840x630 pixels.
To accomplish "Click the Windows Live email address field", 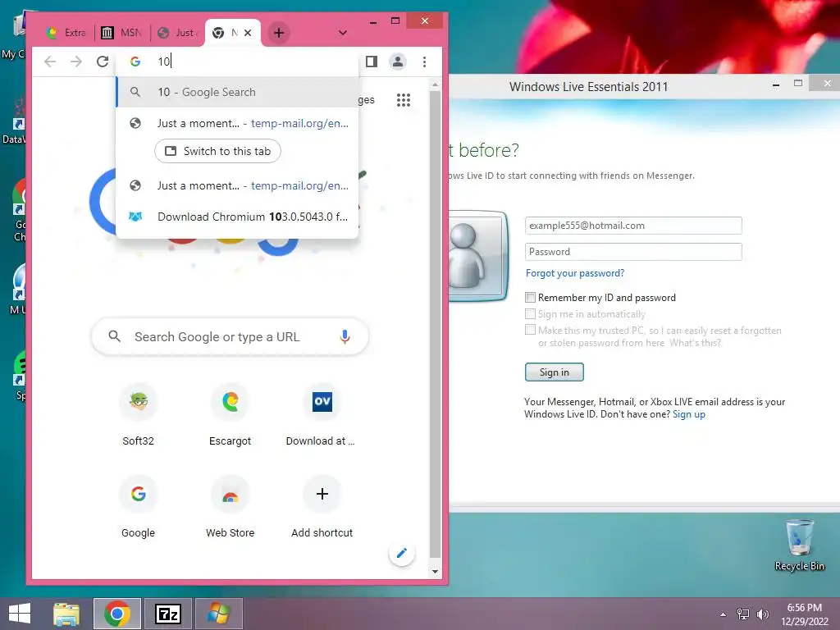I will tap(633, 226).
